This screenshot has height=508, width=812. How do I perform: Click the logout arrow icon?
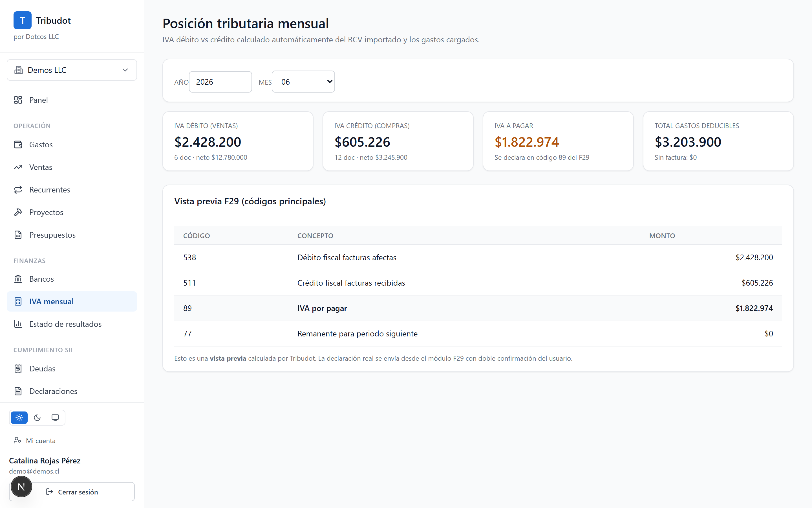pos(50,492)
